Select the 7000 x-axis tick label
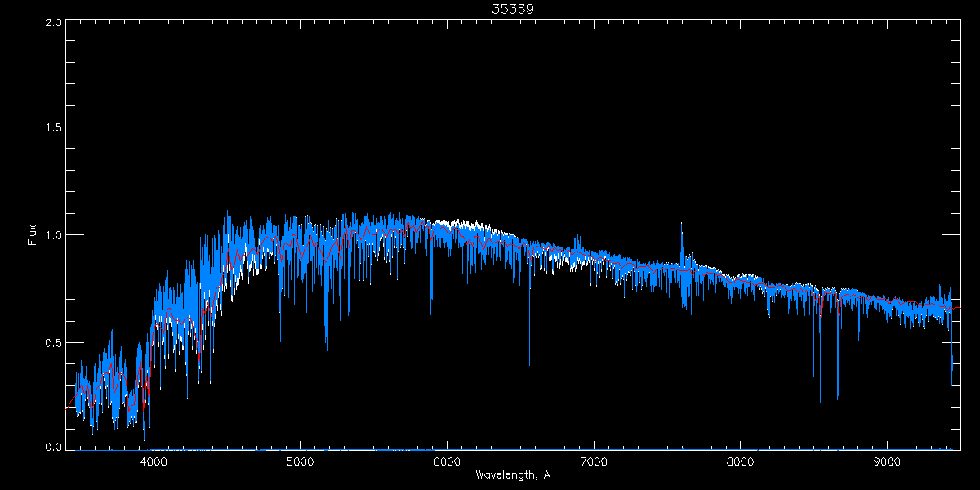The image size is (980, 490). [x=594, y=461]
